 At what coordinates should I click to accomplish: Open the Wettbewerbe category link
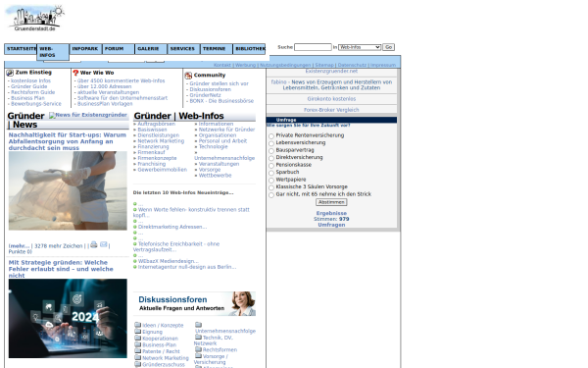215,176
